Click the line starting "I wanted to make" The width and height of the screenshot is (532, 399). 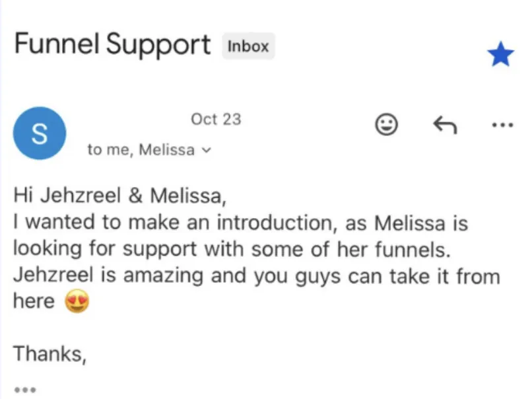240,223
